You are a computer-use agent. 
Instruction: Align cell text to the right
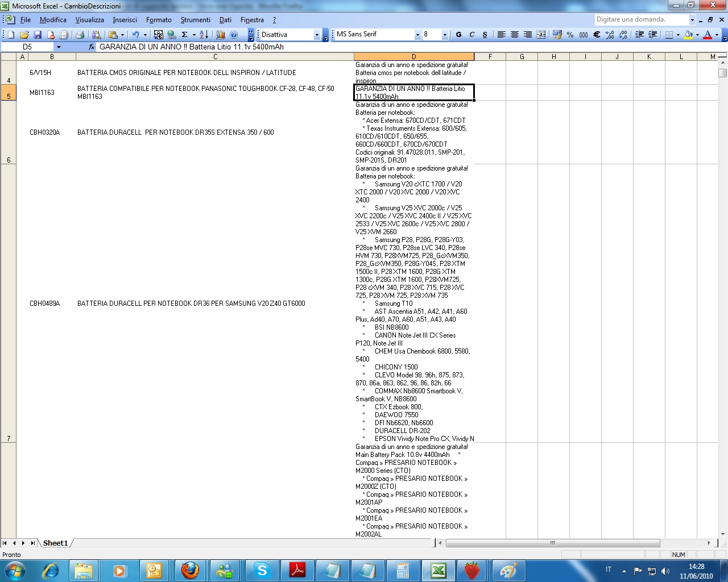click(528, 35)
